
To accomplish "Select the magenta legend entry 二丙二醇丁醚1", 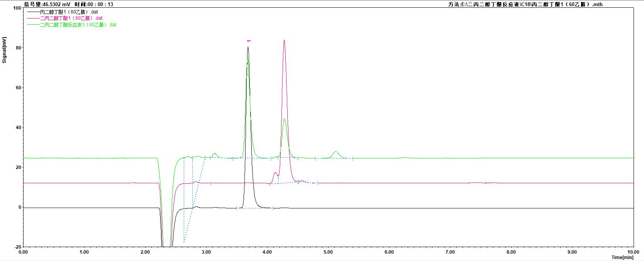I will 71,18.
